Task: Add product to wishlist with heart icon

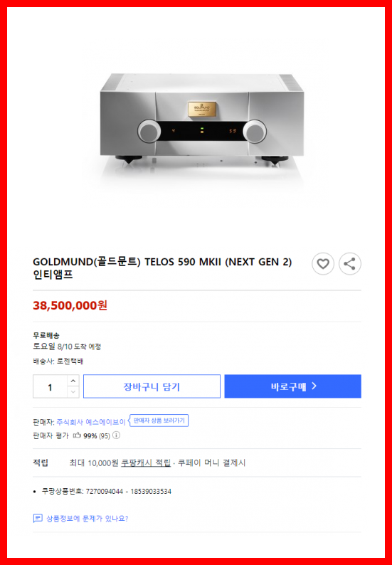Action: [323, 264]
